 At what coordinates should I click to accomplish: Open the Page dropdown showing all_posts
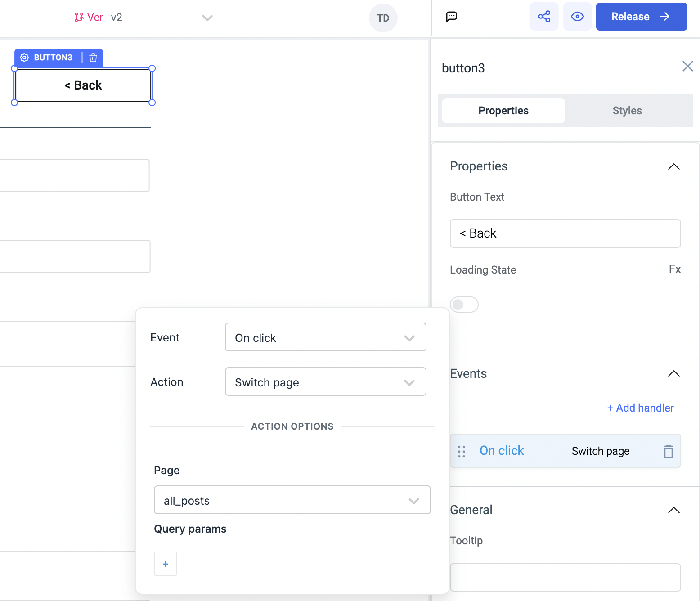pyautogui.click(x=292, y=500)
